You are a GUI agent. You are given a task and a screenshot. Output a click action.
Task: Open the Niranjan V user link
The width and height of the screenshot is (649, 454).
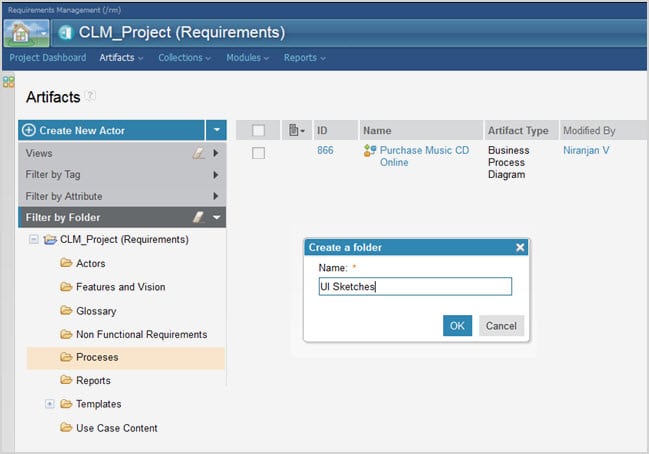586,151
